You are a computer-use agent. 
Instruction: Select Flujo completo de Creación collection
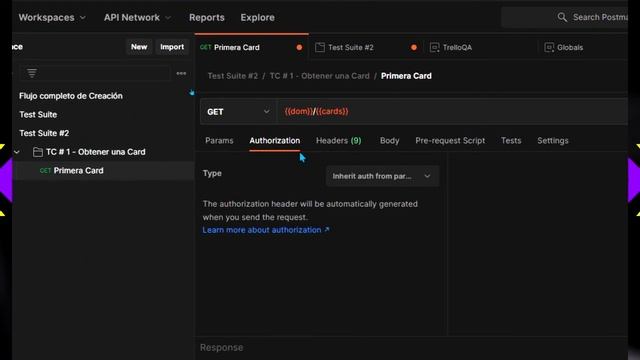click(71, 96)
